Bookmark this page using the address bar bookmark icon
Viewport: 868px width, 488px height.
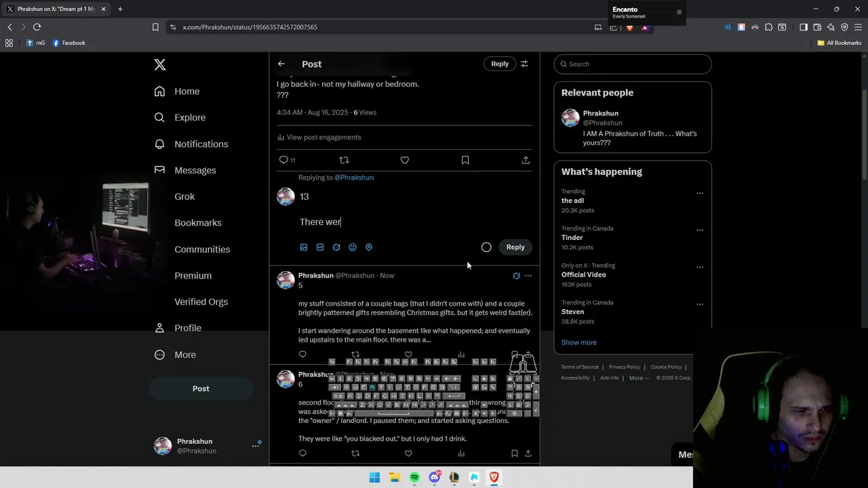(x=155, y=27)
